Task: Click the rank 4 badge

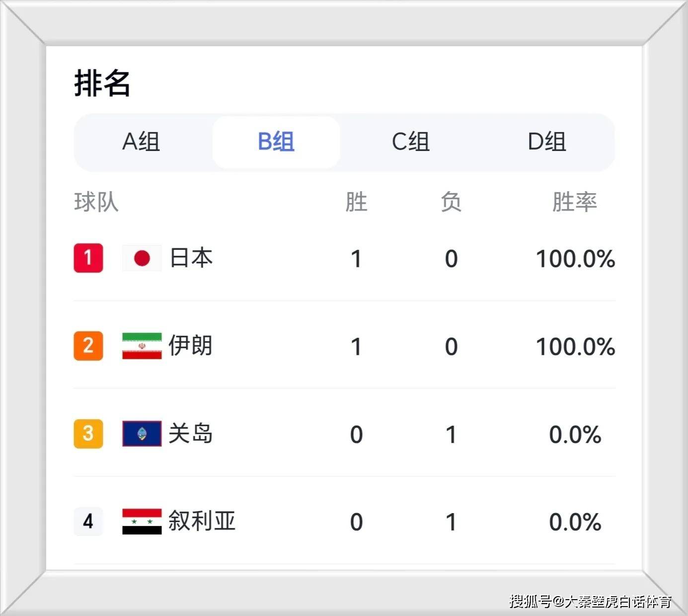Action: pyautogui.click(x=88, y=521)
